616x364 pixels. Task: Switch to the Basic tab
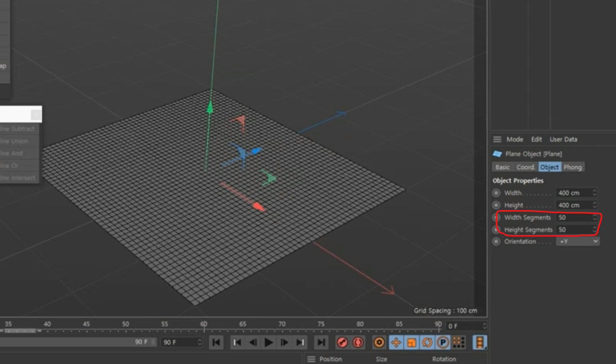click(503, 167)
